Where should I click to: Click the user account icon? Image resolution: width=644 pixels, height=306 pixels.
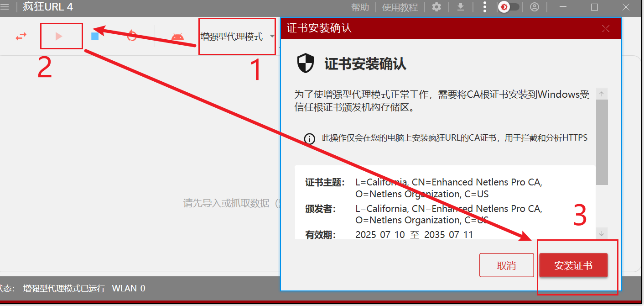click(535, 7)
